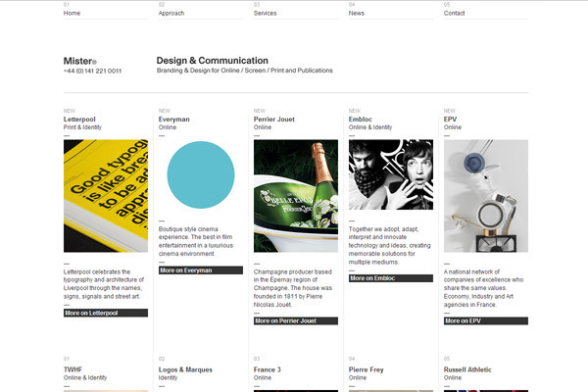Click the More on Everyman button
588x392 pixels.
pos(201,270)
